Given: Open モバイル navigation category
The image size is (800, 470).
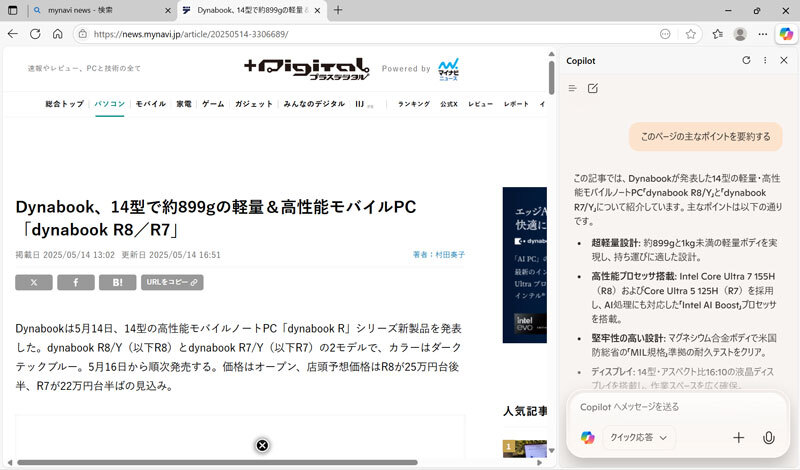Looking at the screenshot, I should 151,104.
